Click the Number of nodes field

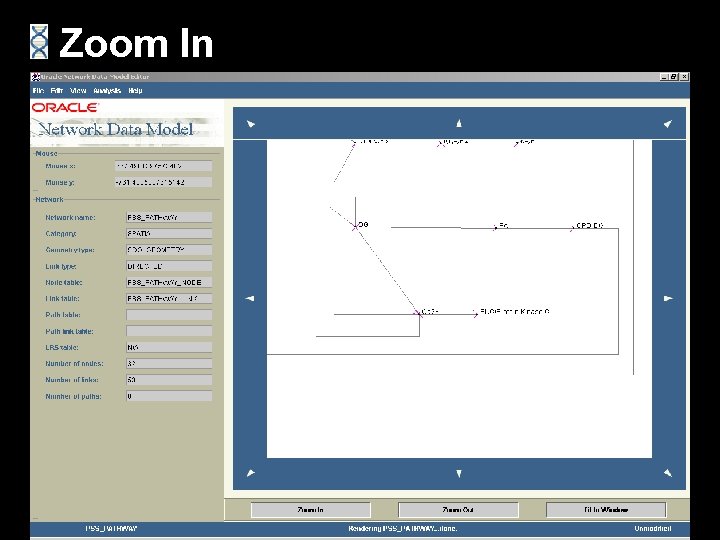(x=169, y=364)
